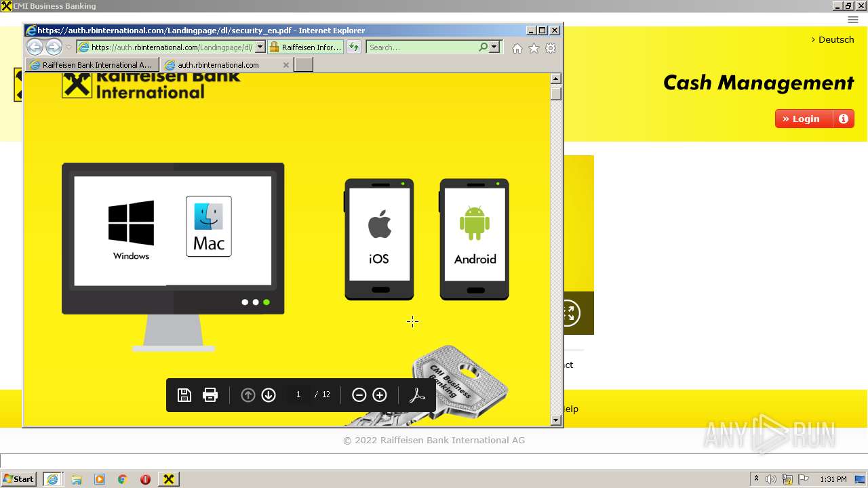
Task: Select the Mac Finder icon in PDF
Action: pyautogui.click(x=209, y=226)
